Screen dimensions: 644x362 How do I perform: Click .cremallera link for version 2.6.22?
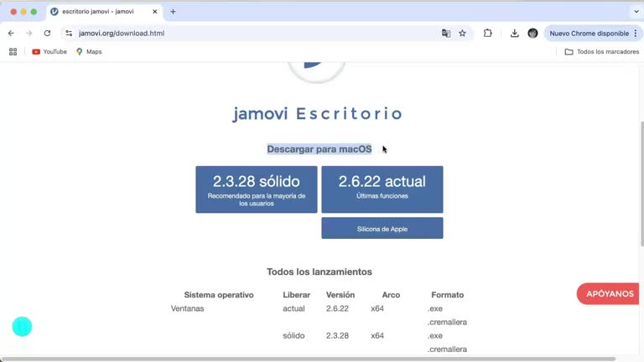pos(447,322)
